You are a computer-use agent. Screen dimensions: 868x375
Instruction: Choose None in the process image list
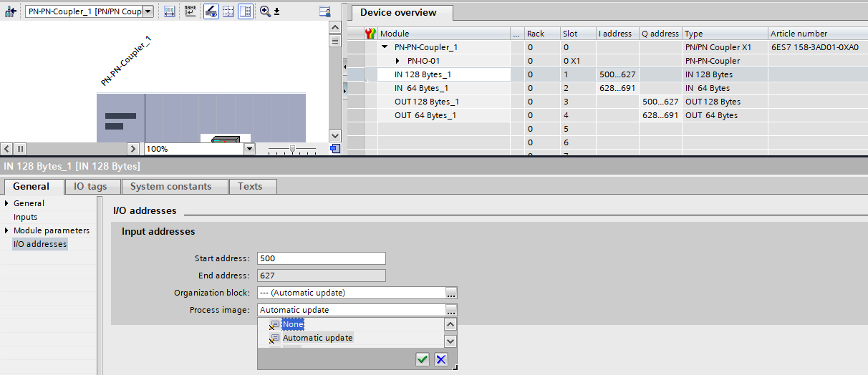pos(293,324)
